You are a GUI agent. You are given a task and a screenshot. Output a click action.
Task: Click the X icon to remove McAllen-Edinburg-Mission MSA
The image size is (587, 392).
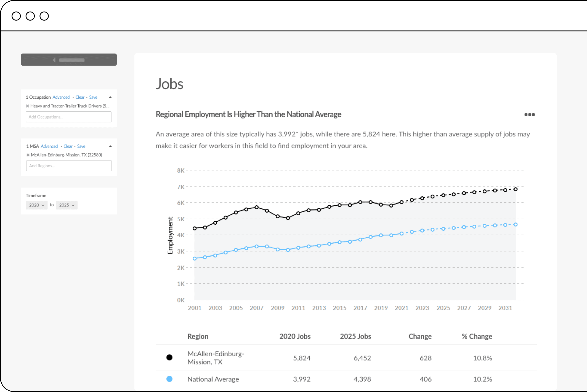[28, 155]
